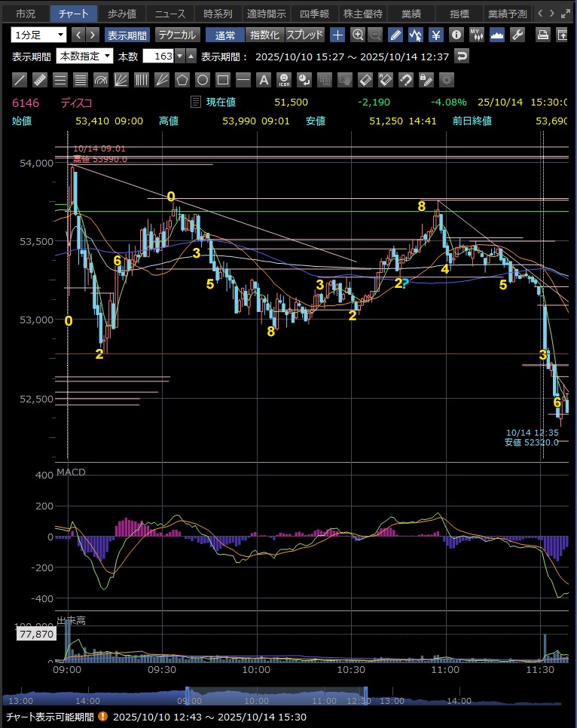The image size is (577, 728).
Task: Click the magnet snap tool icon
Action: [406, 80]
